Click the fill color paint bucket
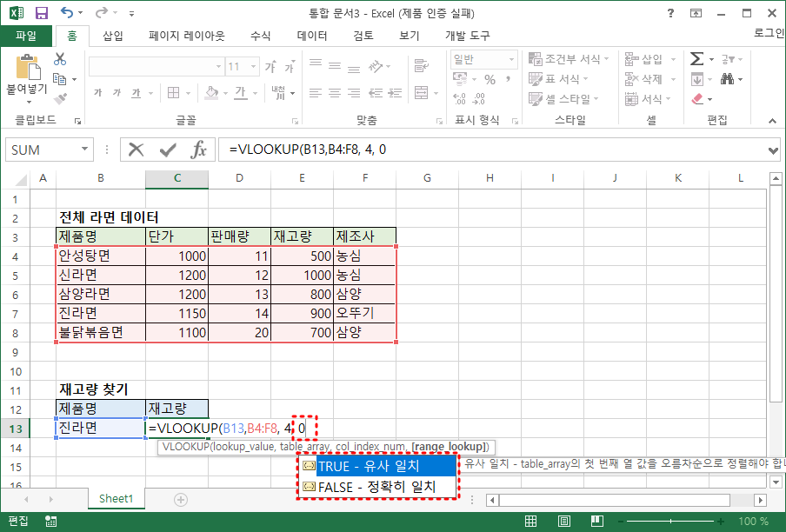The height and width of the screenshot is (532, 786). pos(211,93)
